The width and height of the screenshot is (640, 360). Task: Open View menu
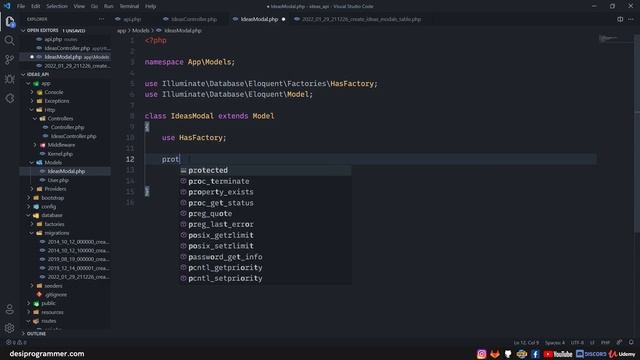pyautogui.click(x=79, y=6)
